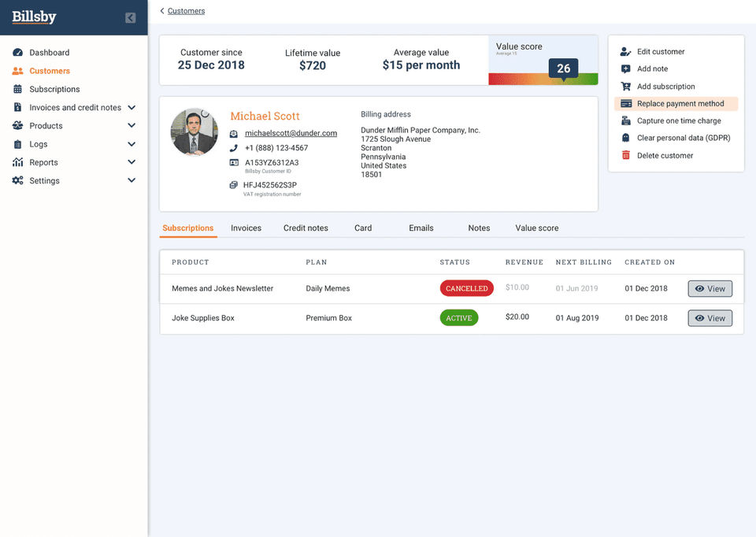Image resolution: width=756 pixels, height=537 pixels.
Task: Click the CANCELLED status badge
Action: [x=466, y=288]
